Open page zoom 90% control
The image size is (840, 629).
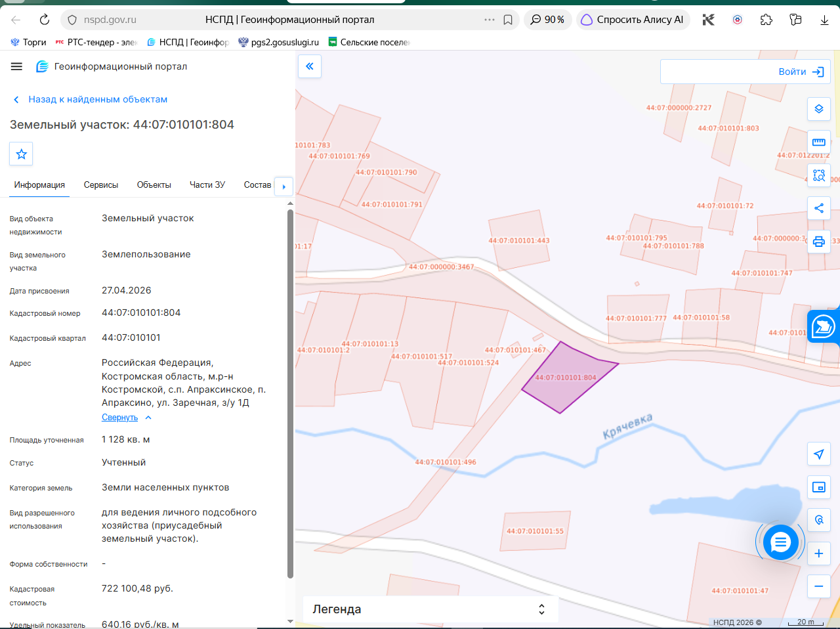[x=548, y=20]
